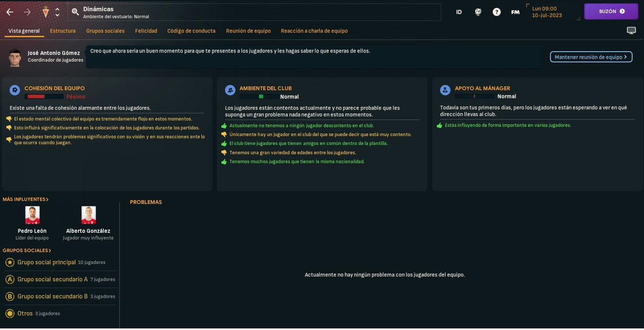Image resolution: width=644 pixels, height=330 pixels.
Task: Click the down chevron beside club badge
Action: [57, 15]
